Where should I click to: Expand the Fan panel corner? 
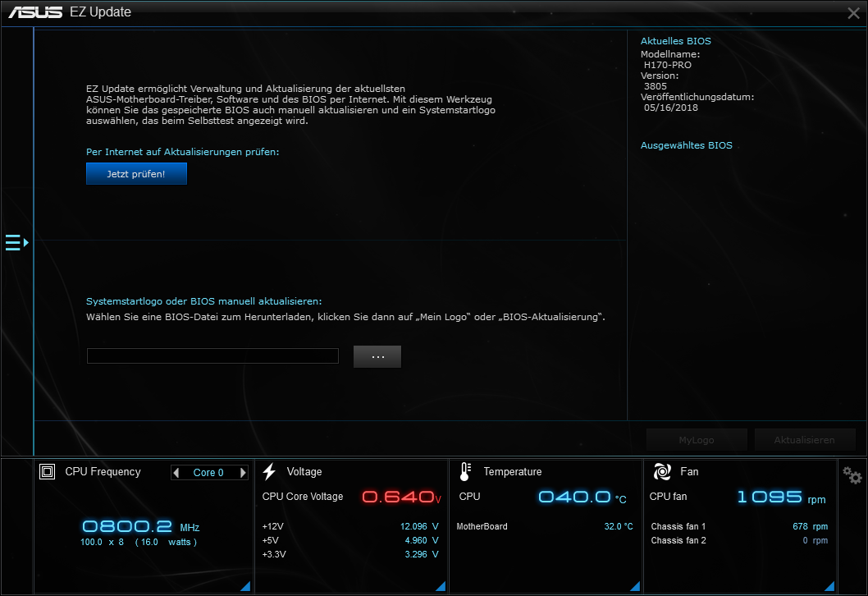click(x=829, y=586)
